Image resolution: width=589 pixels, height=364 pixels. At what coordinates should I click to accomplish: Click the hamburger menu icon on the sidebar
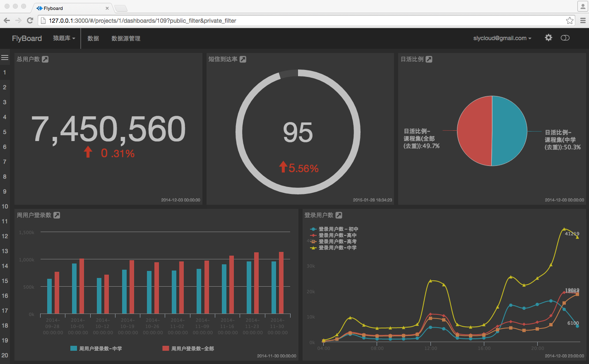[x=5, y=57]
